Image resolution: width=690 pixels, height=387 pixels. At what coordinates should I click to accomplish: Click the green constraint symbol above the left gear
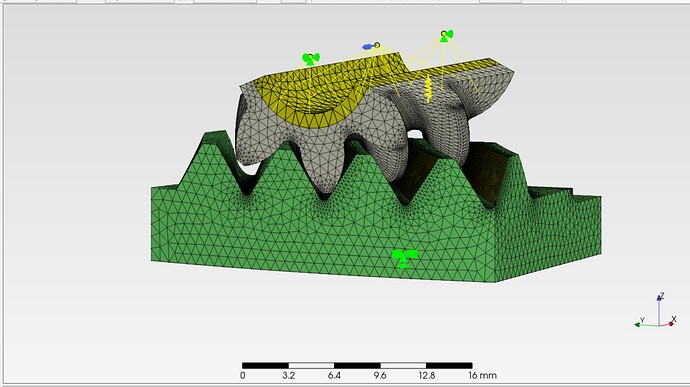pos(311,59)
